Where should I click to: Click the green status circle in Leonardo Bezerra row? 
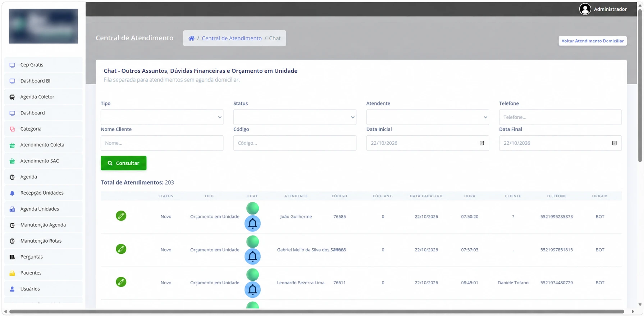(x=252, y=275)
